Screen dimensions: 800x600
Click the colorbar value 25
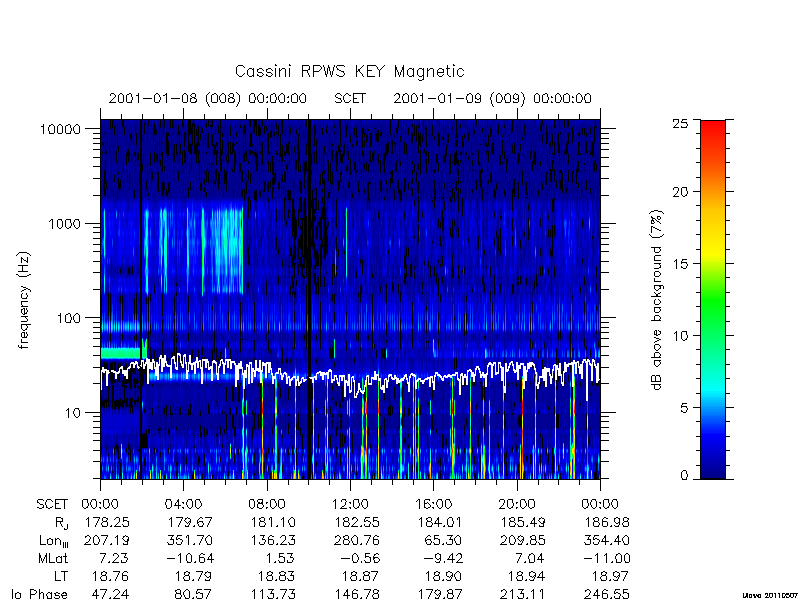tap(680, 123)
